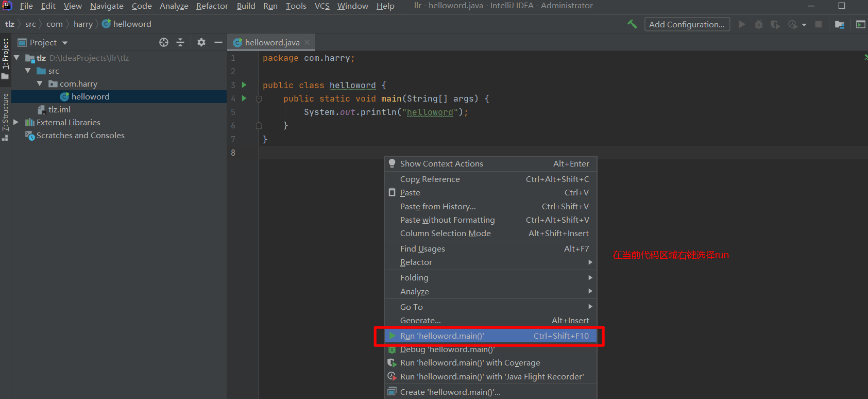Open the Project Structure toolbar icon

coord(840,24)
